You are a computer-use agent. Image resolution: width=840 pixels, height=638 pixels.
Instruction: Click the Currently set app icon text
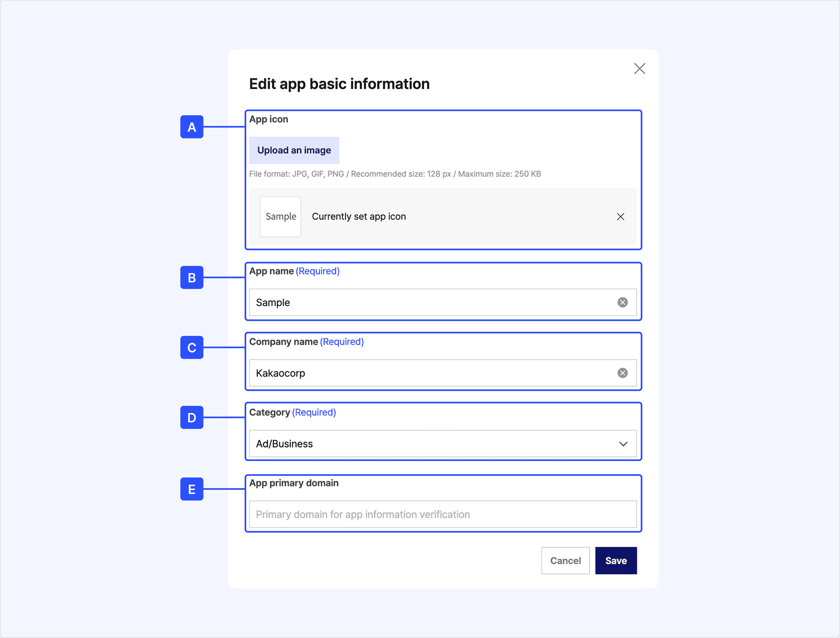(x=359, y=217)
